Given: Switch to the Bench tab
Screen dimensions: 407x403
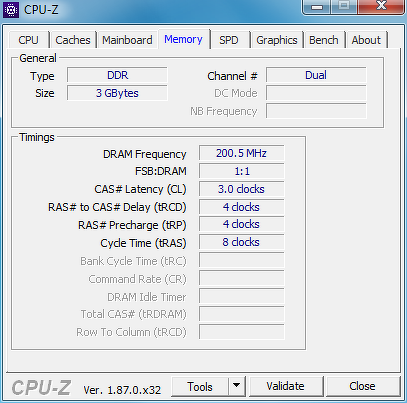Looking at the screenshot, I should pos(324,40).
